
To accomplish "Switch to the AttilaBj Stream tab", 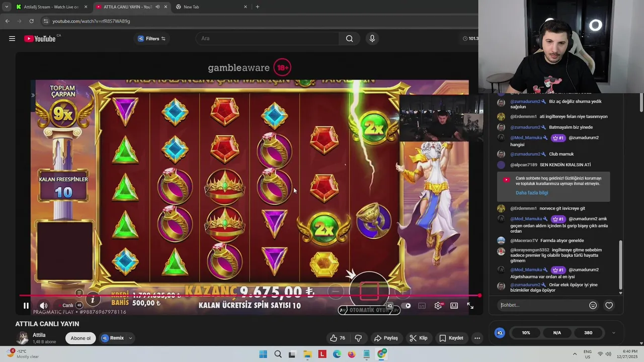I will click(50, 7).
